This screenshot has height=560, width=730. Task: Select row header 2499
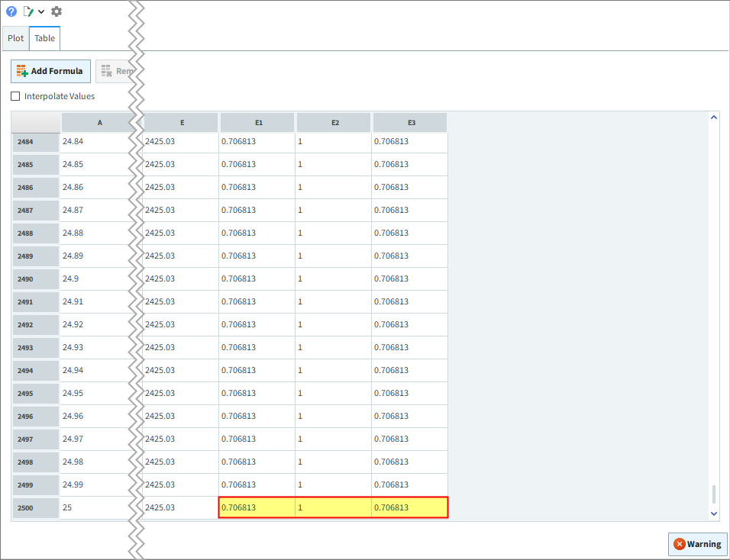36,485
